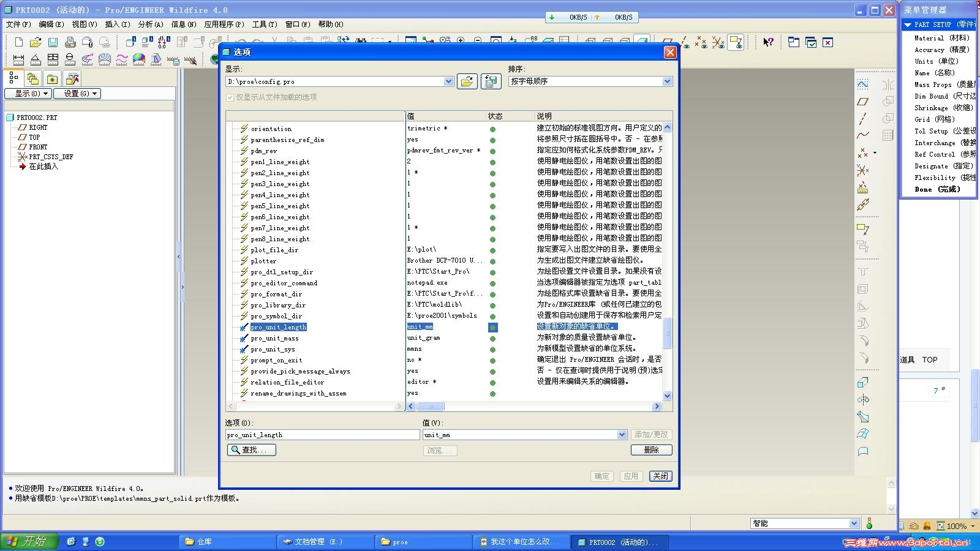Open the 设置 dropdown in model tree

click(x=77, y=94)
